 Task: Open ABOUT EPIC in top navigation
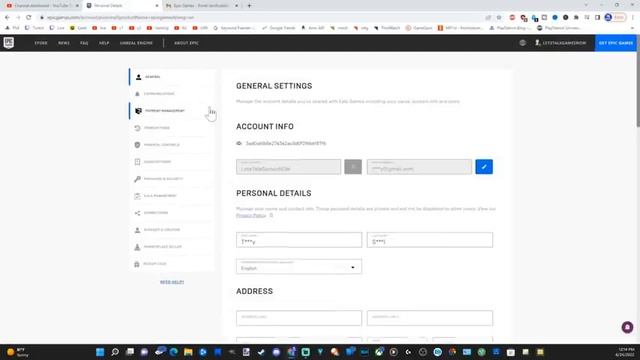[187, 43]
